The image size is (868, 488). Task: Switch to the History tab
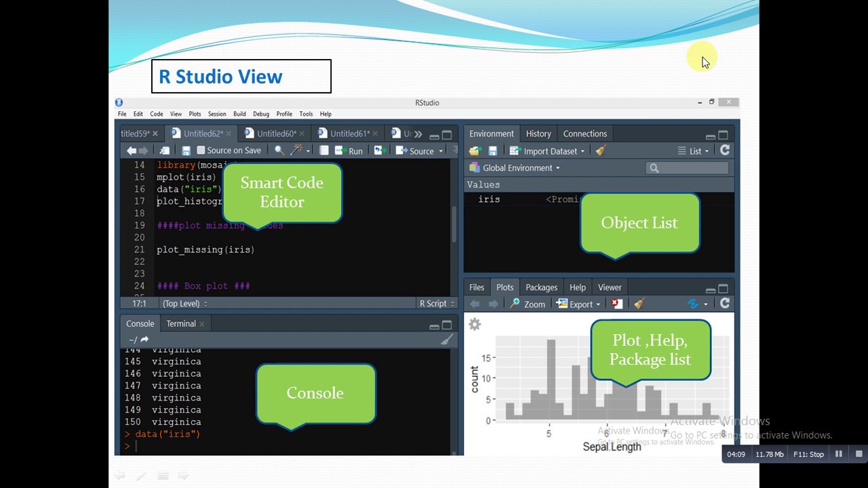click(x=538, y=134)
